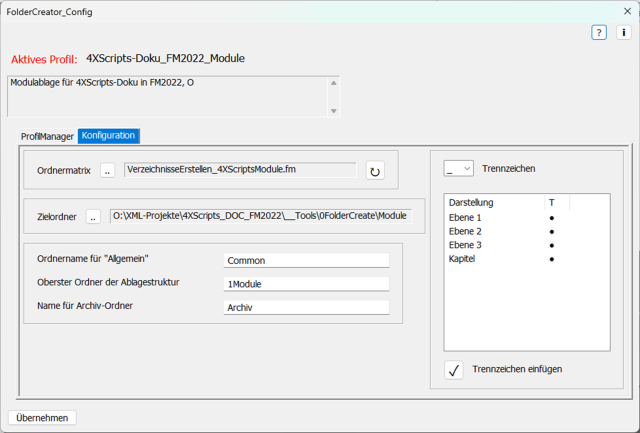Focus the Archiv folder name field
The image size is (640, 433).
(x=306, y=308)
